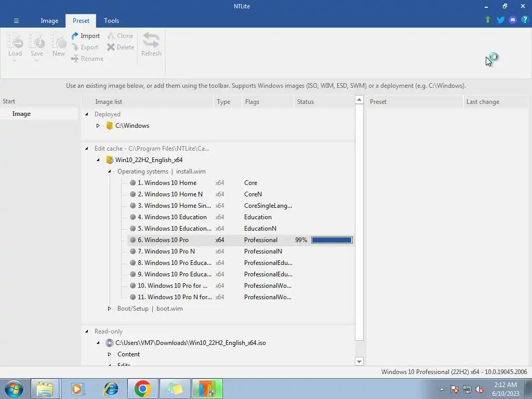Image resolution: width=532 pixels, height=399 pixels.
Task: Click Import preset button
Action: coord(86,36)
